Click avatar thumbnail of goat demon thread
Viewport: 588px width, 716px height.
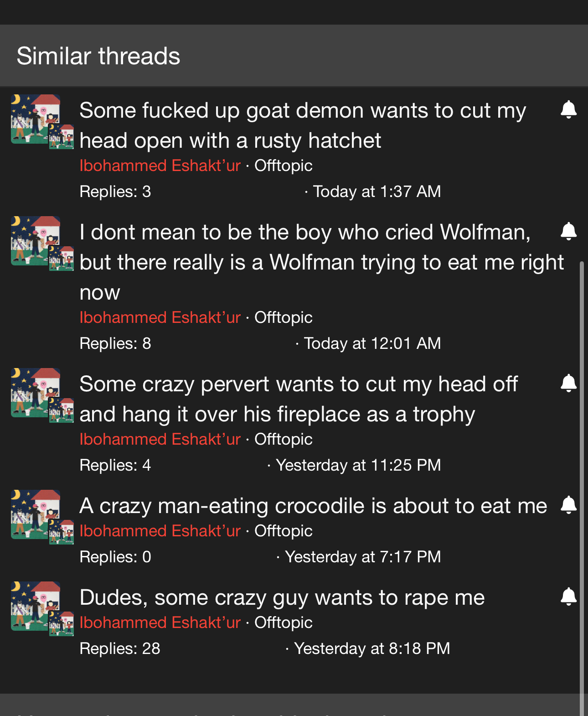(x=36, y=119)
